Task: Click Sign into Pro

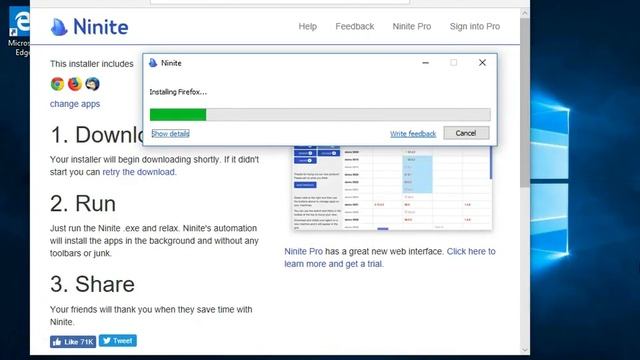Action: 475,27
